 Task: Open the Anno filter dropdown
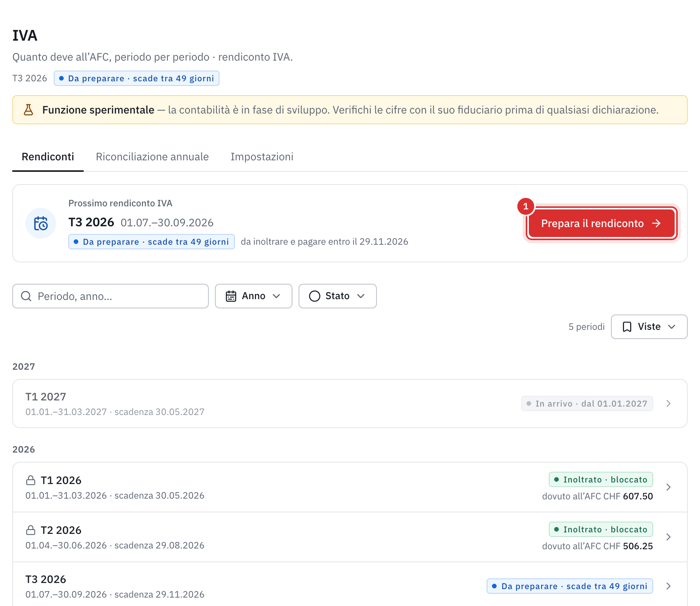[x=254, y=296]
